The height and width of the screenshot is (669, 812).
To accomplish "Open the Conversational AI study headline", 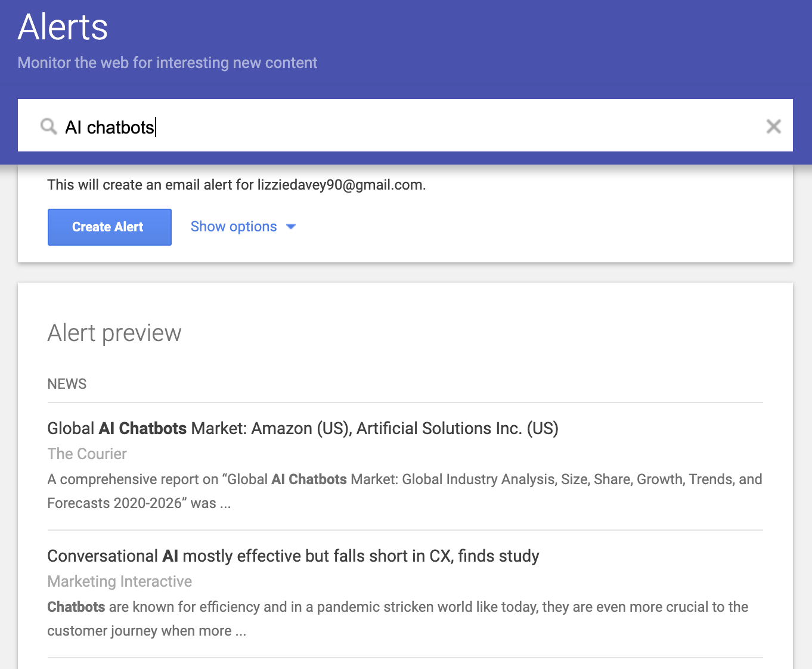I will (x=293, y=556).
